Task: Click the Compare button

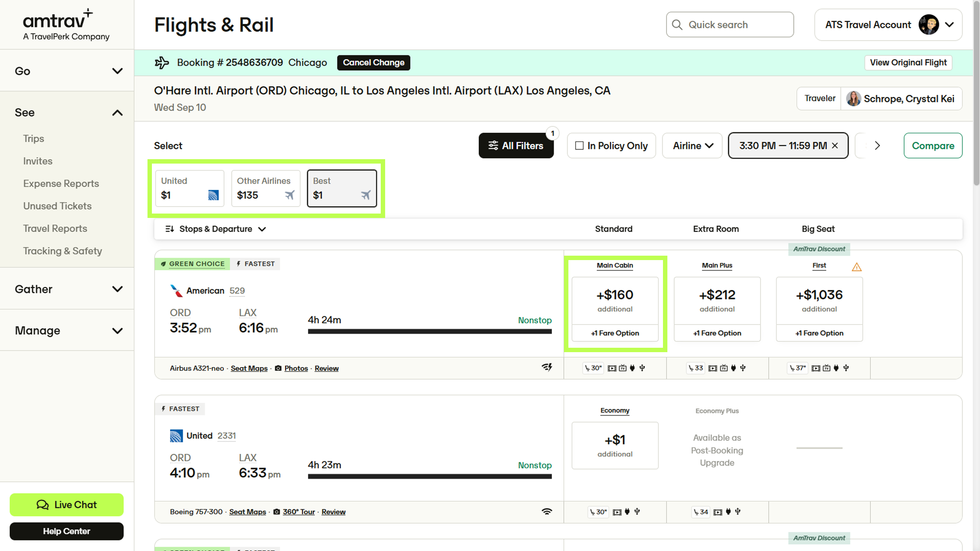Action: pyautogui.click(x=933, y=145)
